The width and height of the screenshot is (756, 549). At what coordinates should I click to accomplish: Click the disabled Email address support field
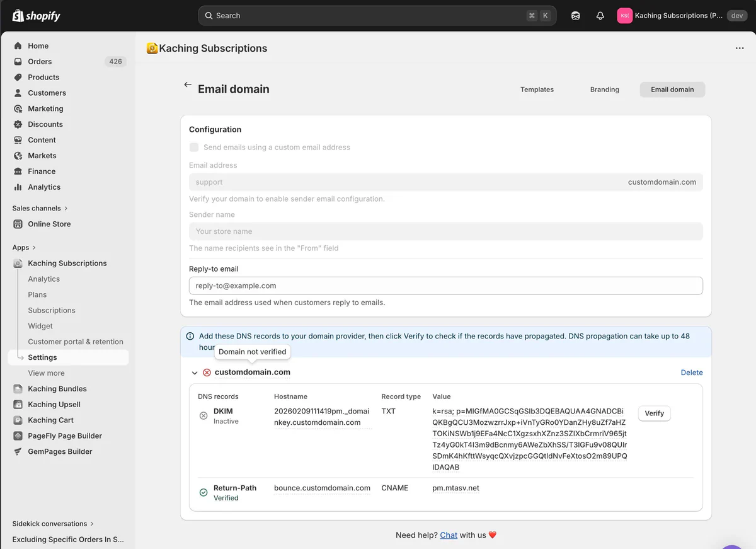click(x=446, y=182)
